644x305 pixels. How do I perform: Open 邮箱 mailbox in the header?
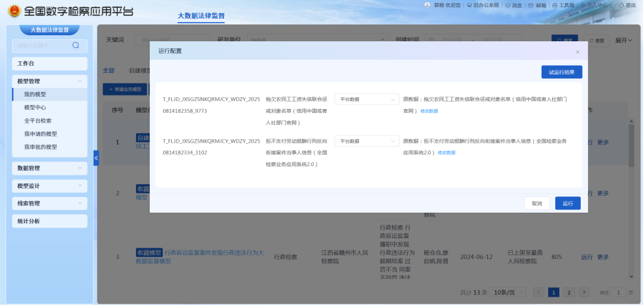[537, 5]
